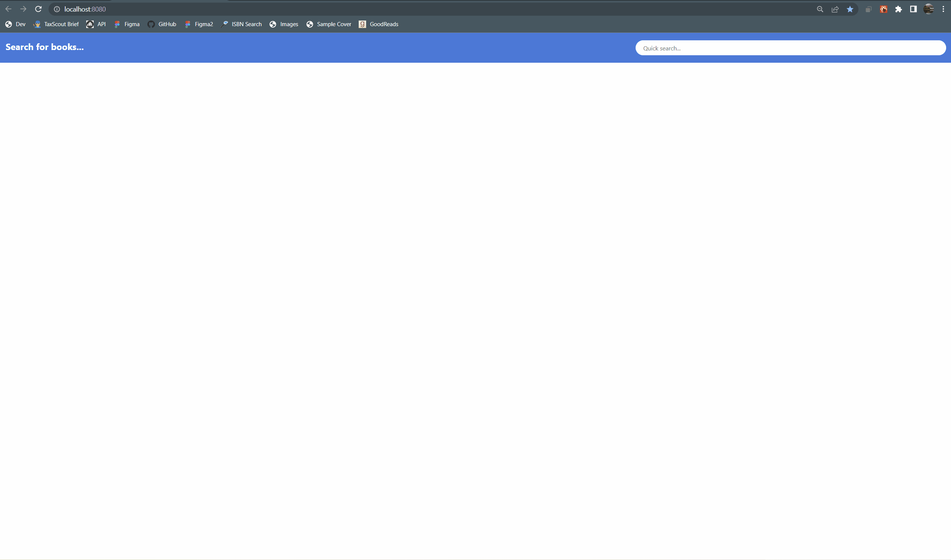The image size is (951, 560).
Task: Open the Extensions puzzle piece menu
Action: (x=898, y=9)
